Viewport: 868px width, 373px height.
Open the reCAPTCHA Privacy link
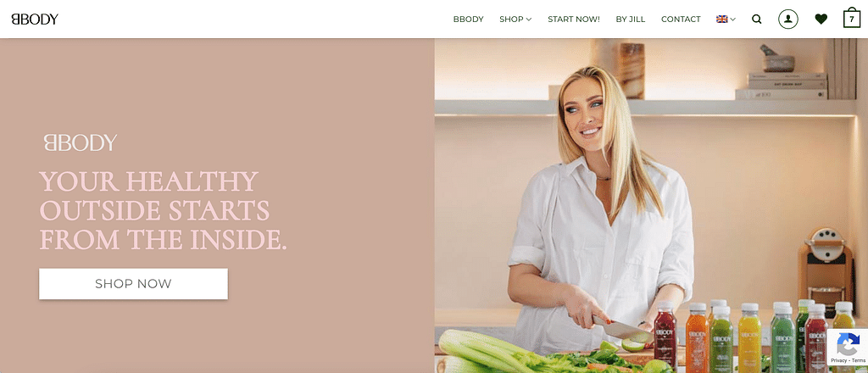[x=837, y=360]
